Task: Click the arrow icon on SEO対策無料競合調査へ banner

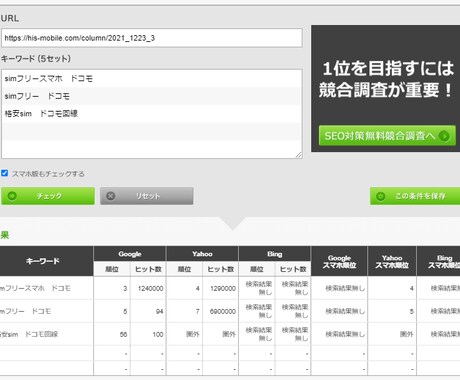Action: click(x=444, y=136)
